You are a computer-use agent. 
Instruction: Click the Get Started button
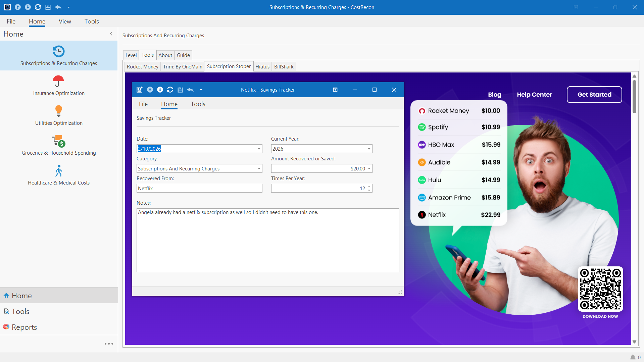pos(594,95)
